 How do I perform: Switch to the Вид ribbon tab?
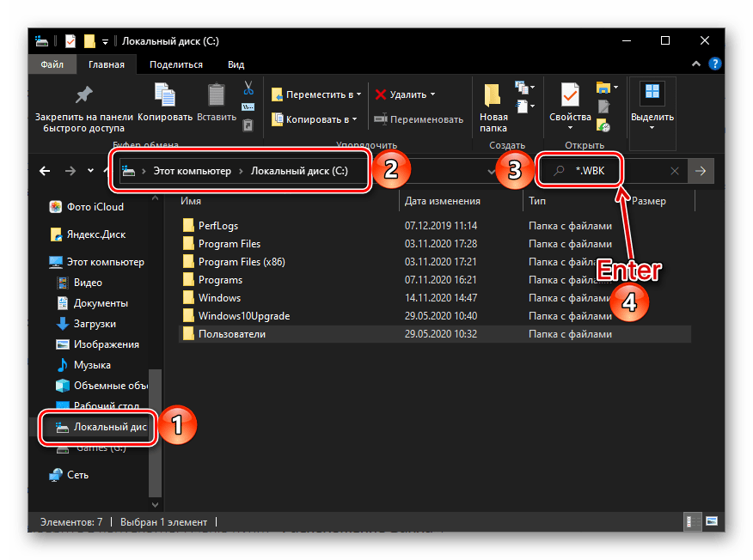(236, 64)
